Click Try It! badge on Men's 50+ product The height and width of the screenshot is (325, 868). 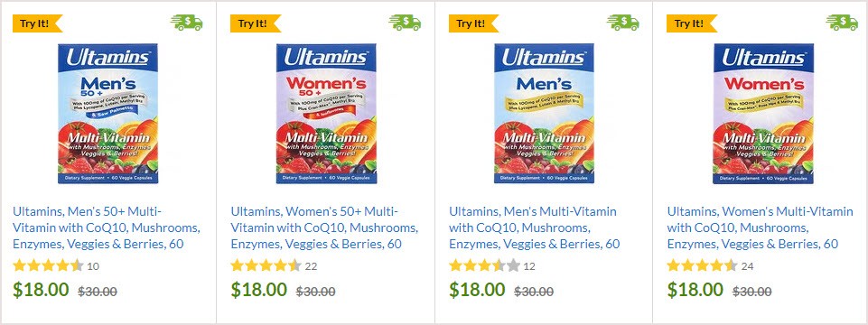pyautogui.click(x=38, y=23)
